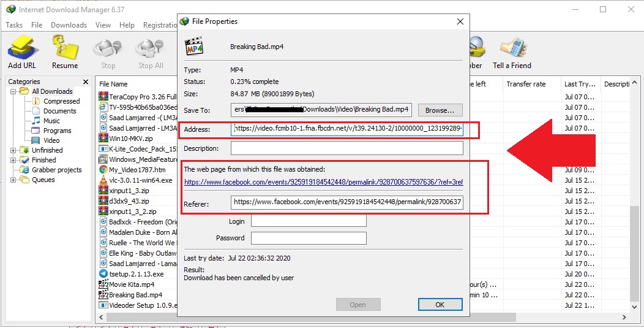This screenshot has height=328, width=644.
Task: Click the video icon beside Movie Kita.mp4
Action: [103, 284]
